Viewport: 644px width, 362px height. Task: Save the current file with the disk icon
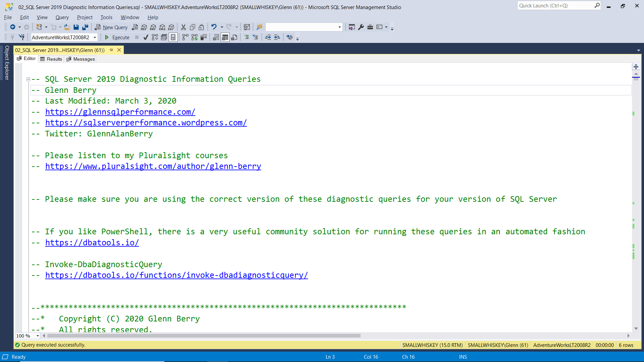click(76, 27)
